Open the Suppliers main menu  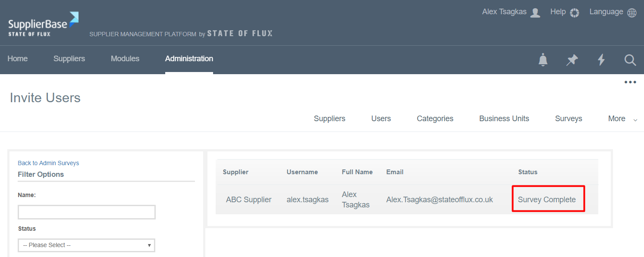[x=69, y=59]
